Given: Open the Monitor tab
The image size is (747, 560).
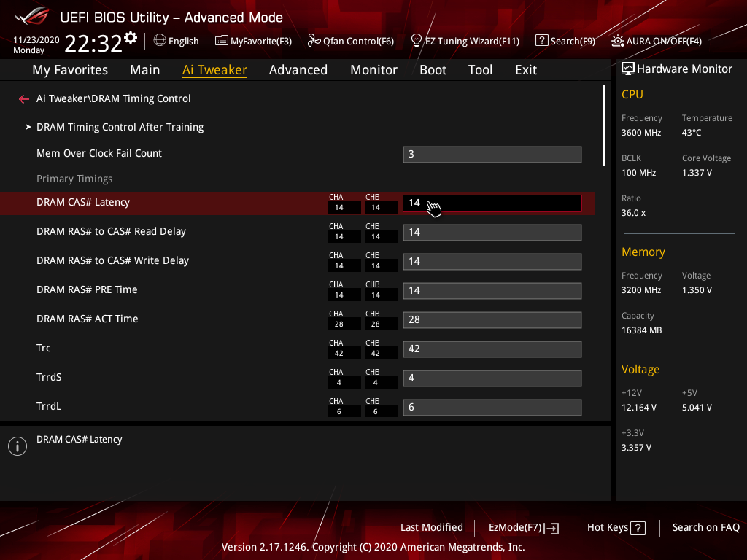Looking at the screenshot, I should tap(373, 70).
